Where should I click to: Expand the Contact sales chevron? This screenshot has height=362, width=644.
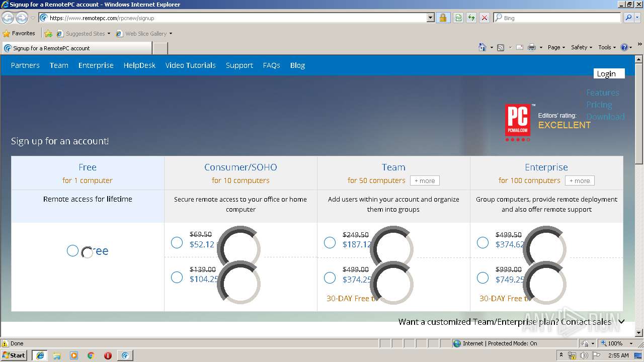click(621, 322)
